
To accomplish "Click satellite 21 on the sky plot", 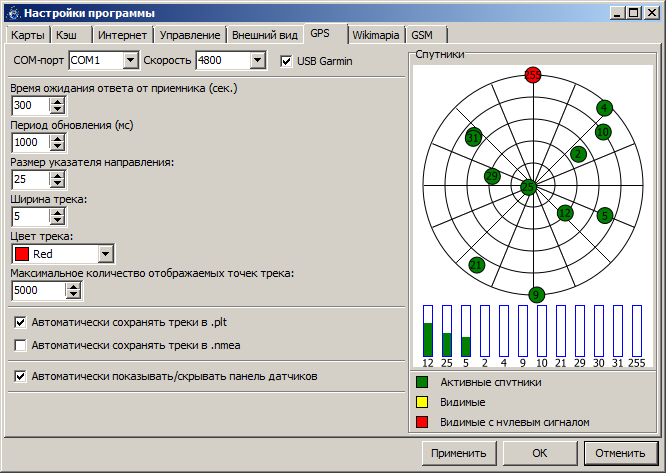I will click(477, 265).
